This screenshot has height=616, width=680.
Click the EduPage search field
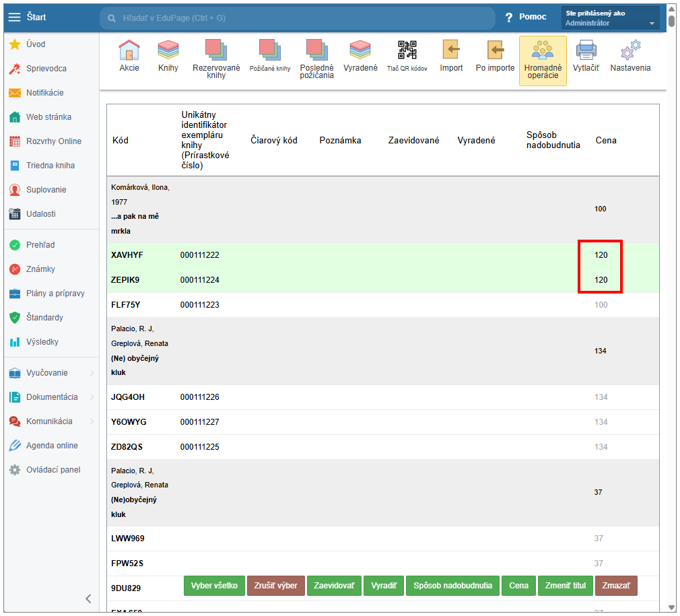(296, 18)
